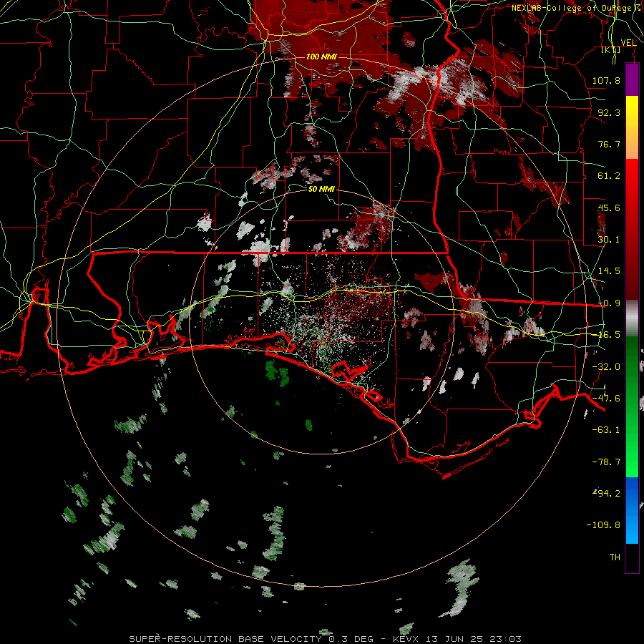Click the -47.6 value on the velocity scale
The image size is (644, 644).
click(x=606, y=398)
